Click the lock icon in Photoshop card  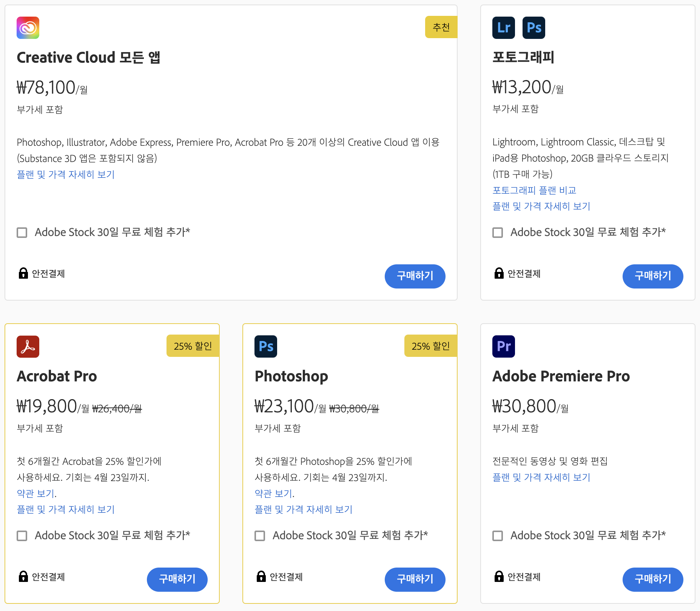[261, 576]
